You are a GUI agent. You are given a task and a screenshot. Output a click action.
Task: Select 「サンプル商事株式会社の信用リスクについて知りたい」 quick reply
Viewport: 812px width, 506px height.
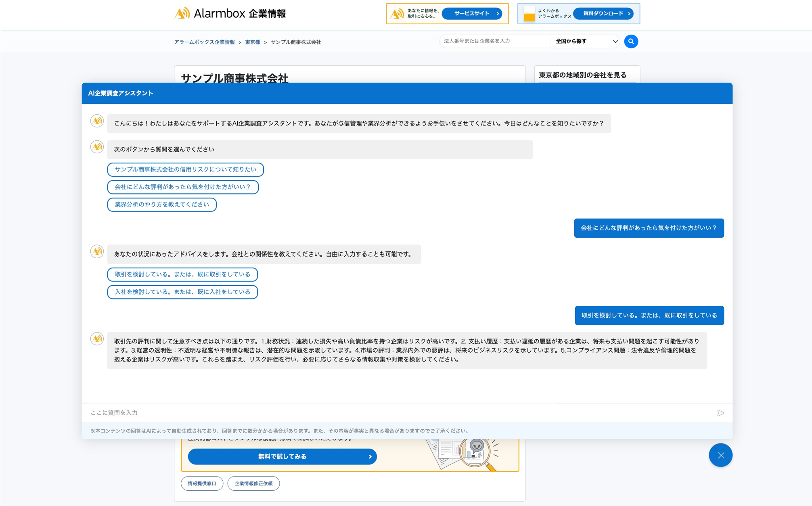click(185, 169)
